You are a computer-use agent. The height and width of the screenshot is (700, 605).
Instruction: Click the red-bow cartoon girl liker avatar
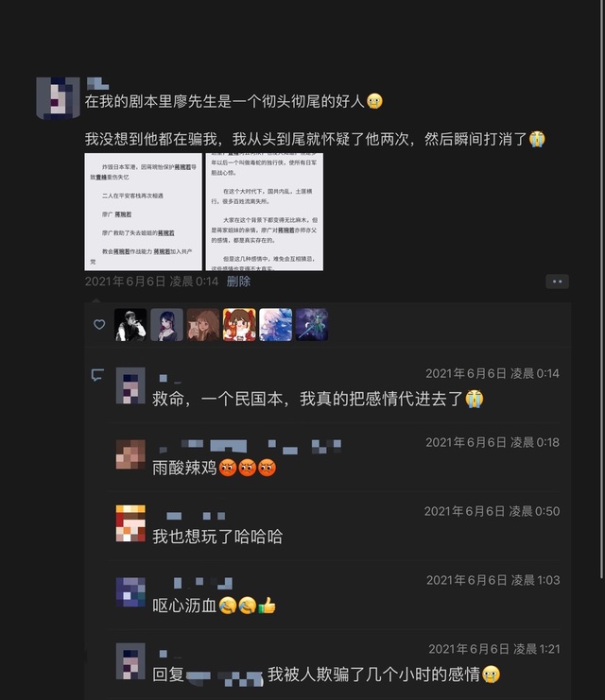tap(239, 325)
